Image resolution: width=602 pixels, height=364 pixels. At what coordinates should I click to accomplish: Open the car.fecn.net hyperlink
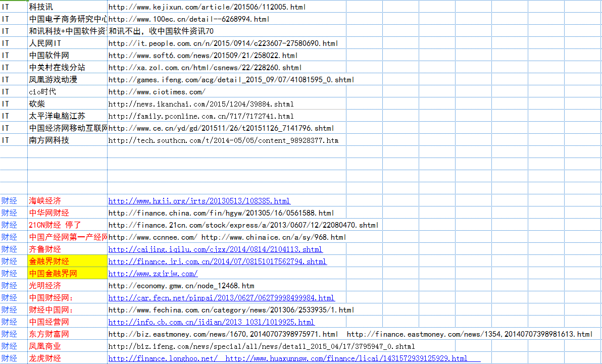click(221, 298)
